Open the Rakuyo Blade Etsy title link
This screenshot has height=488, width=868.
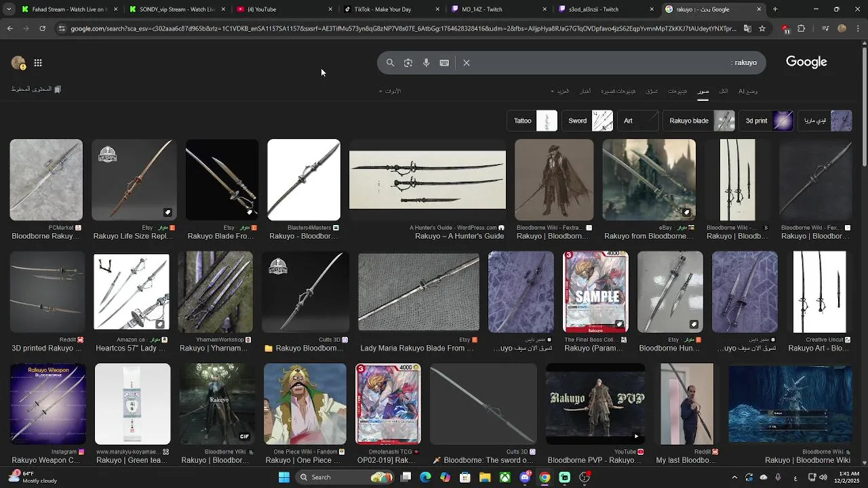222,237
